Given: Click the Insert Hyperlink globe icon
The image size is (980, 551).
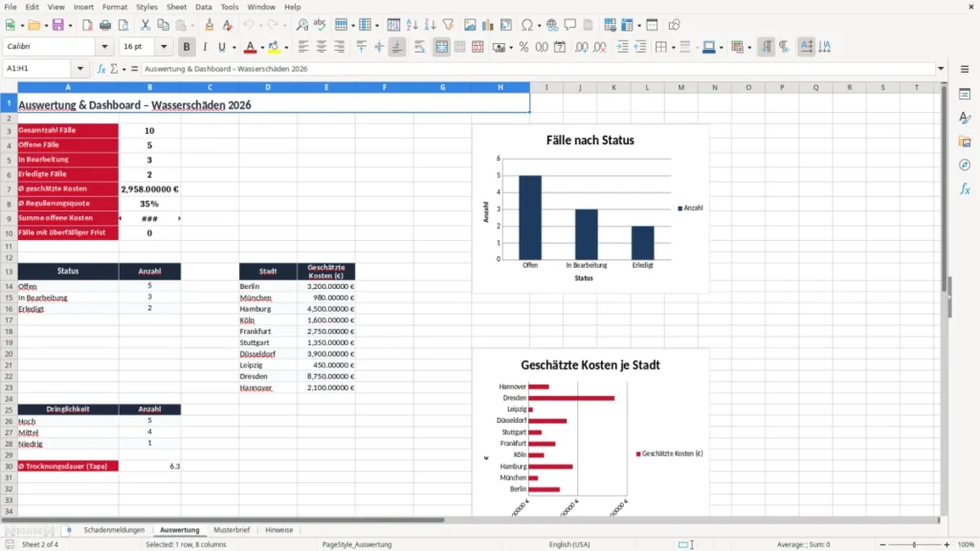Looking at the screenshot, I should coord(552,25).
